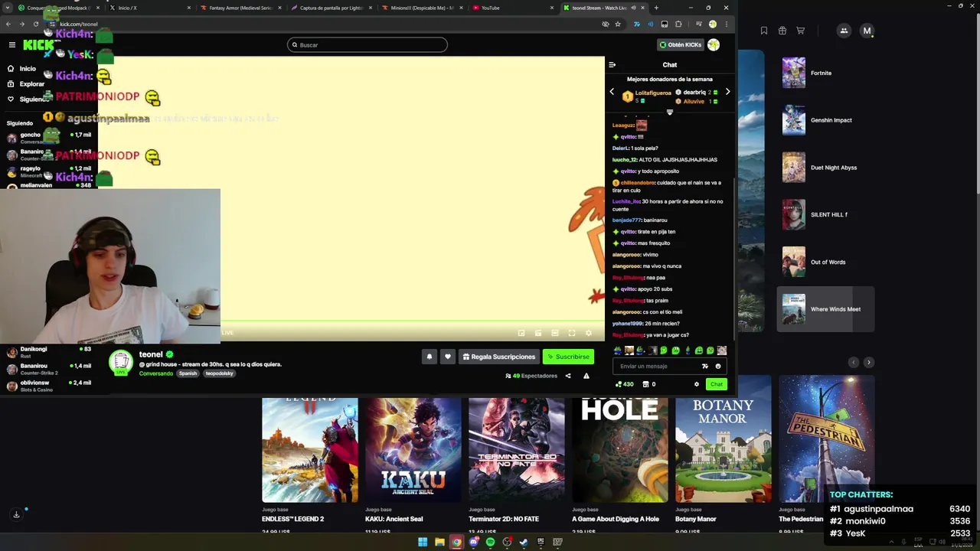Open the chat shop store icon
980x551 pixels.
click(x=645, y=384)
